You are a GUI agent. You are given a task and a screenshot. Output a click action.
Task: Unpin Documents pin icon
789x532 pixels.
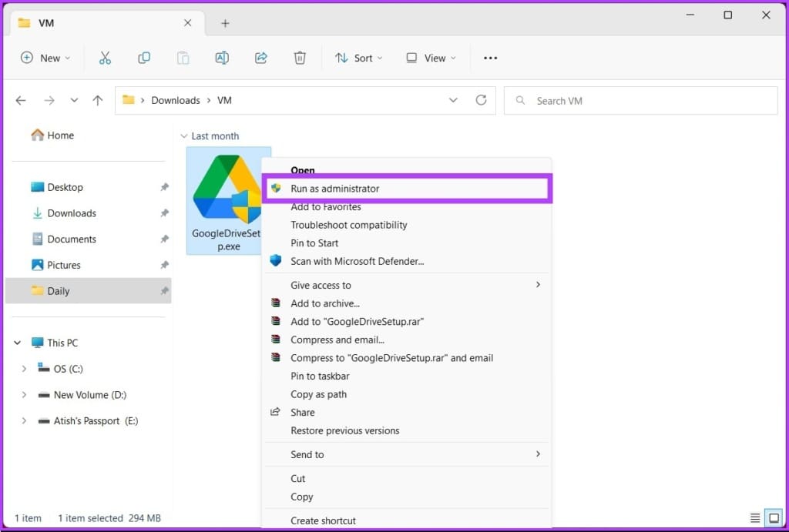[164, 239]
